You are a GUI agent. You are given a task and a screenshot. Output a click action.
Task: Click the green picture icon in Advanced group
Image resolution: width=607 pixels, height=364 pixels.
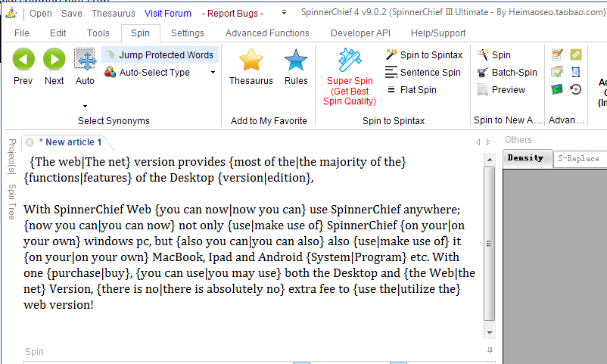pos(557,89)
